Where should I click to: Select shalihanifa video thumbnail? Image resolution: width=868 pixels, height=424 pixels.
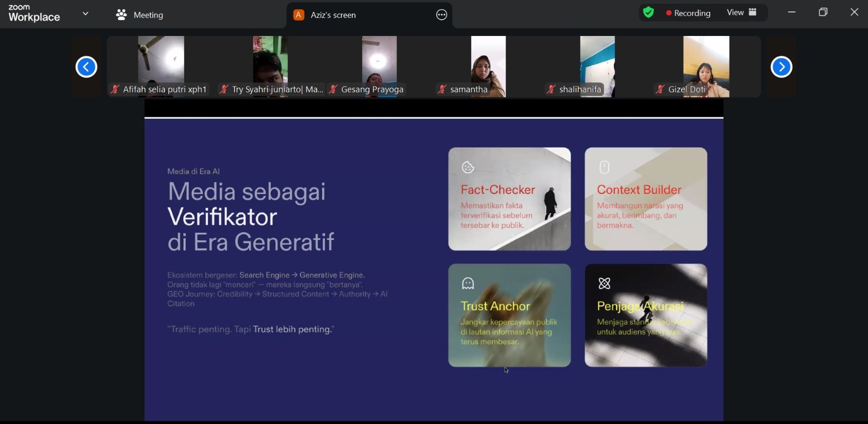click(x=598, y=66)
